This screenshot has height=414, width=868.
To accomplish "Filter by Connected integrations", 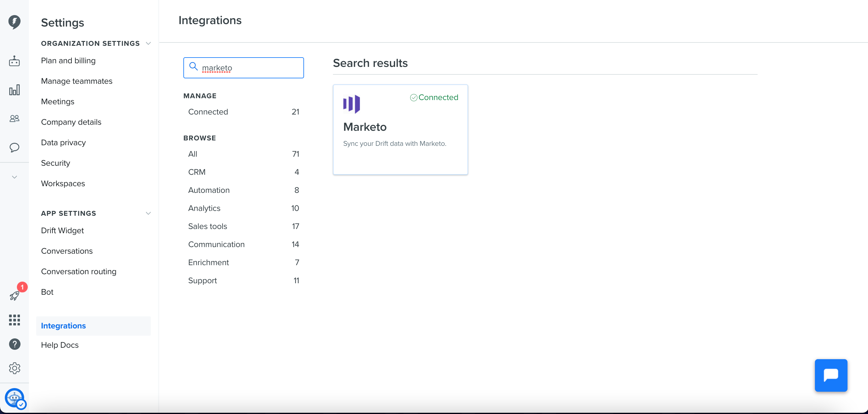I will coord(244,112).
